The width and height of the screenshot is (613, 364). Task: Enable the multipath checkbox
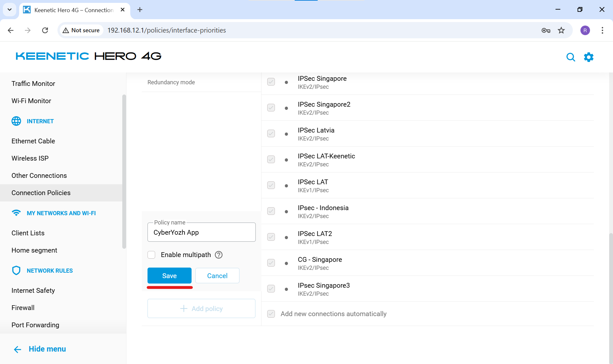(151, 255)
